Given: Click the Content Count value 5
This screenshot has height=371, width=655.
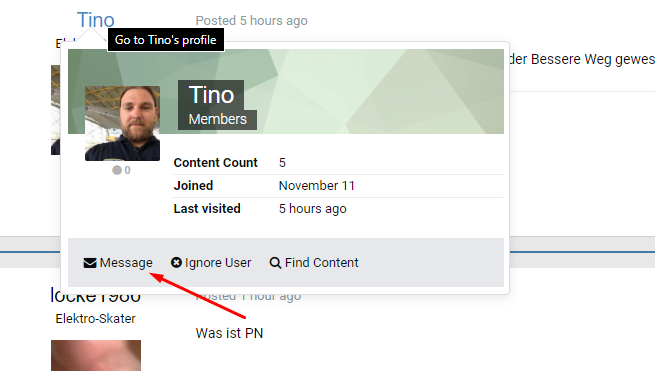Looking at the screenshot, I should click(282, 163).
